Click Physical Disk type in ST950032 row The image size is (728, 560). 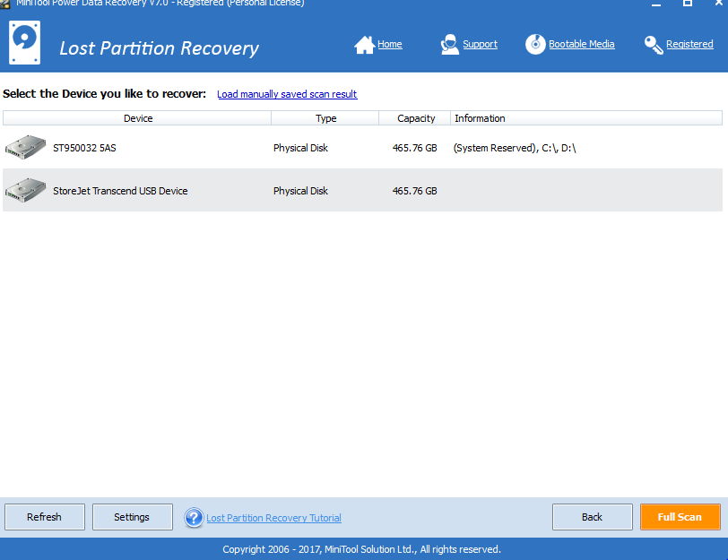(x=300, y=148)
